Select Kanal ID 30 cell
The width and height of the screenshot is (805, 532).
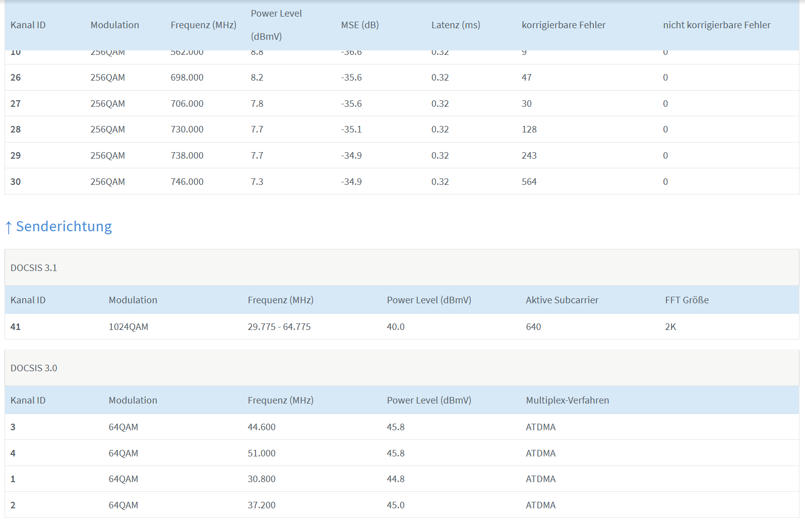point(16,182)
